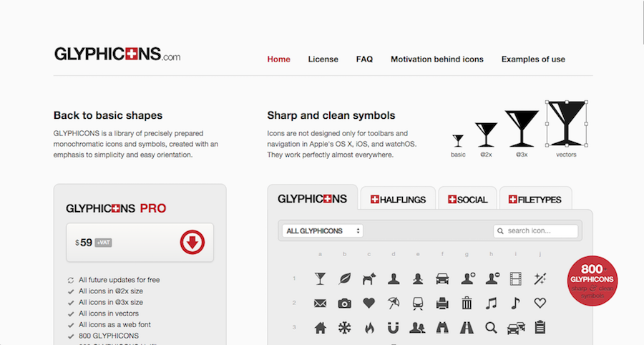Click the film strip glyph icon
This screenshot has height=345, width=644.
(x=516, y=278)
